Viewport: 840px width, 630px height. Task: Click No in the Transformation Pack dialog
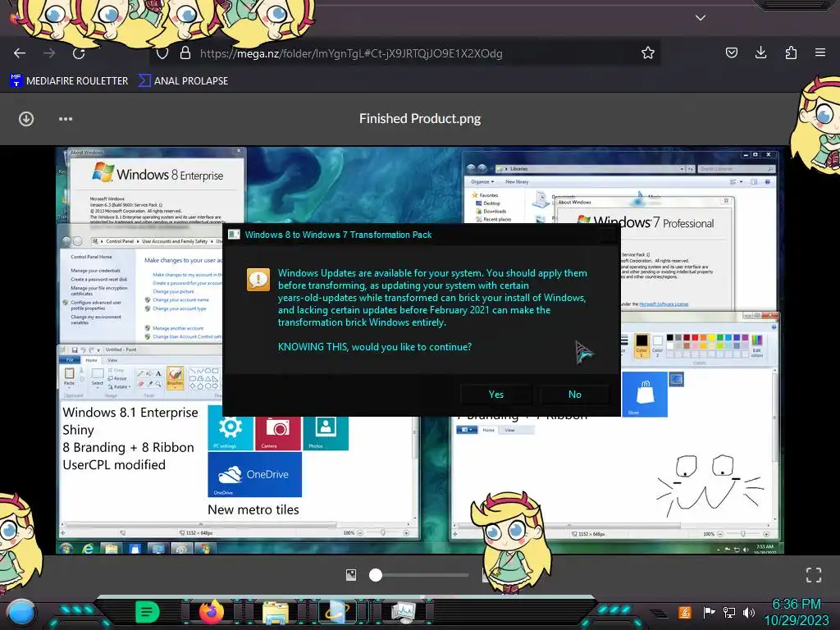tap(575, 395)
